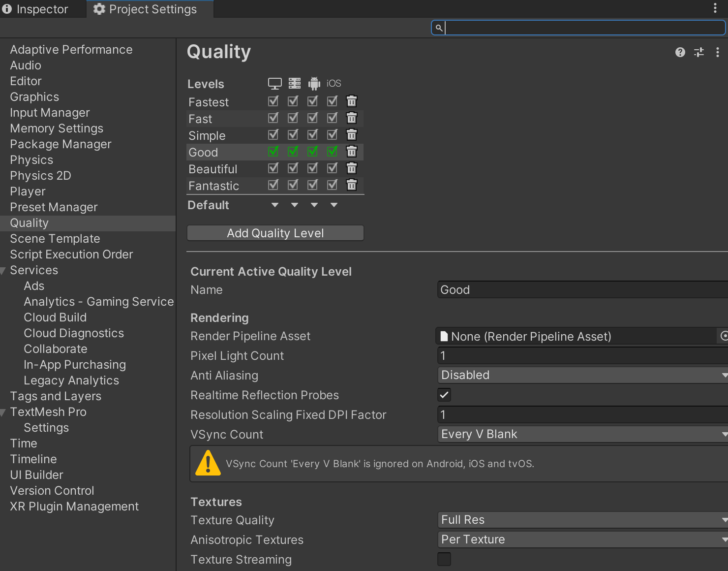Toggle Beautiful level for desktop
This screenshot has width=728, height=571.
coord(273,168)
